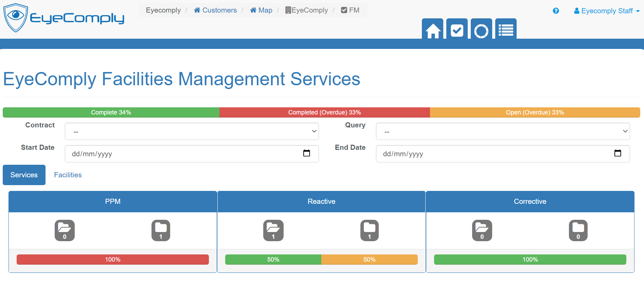
Task: Open PPM closed-folder icon showing 1
Action: (x=161, y=230)
